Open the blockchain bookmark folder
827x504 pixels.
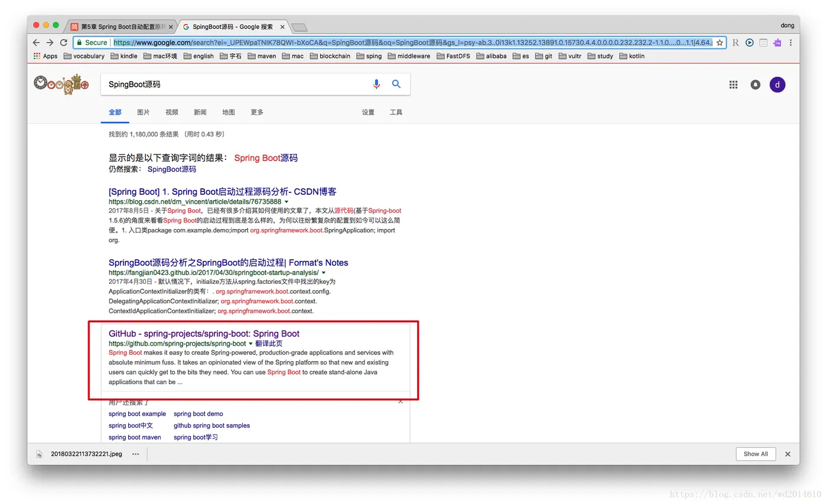(330, 56)
